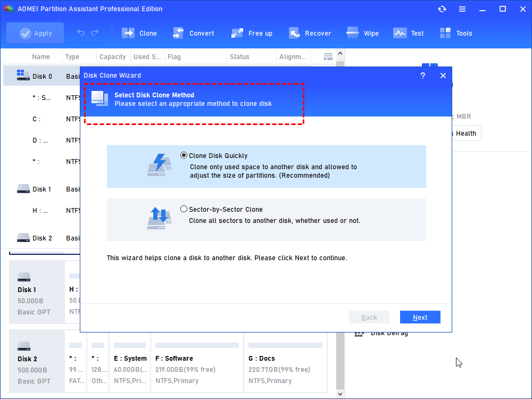This screenshot has width=532, height=399.
Task: Select Disk 1 row in partition list
Action: pyautogui.click(x=41, y=189)
